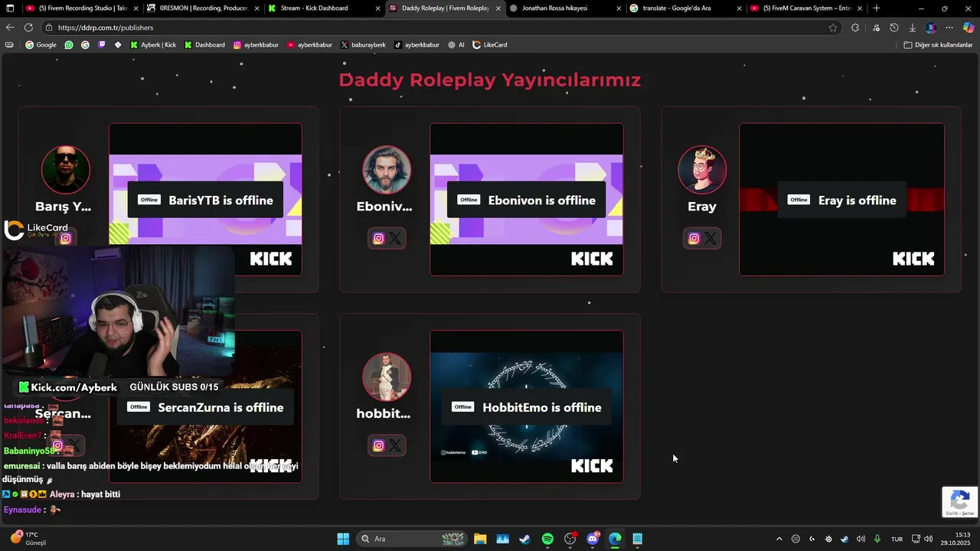The height and width of the screenshot is (551, 980).
Task: Click Ebonivon offline stream thumbnail
Action: pos(527,200)
